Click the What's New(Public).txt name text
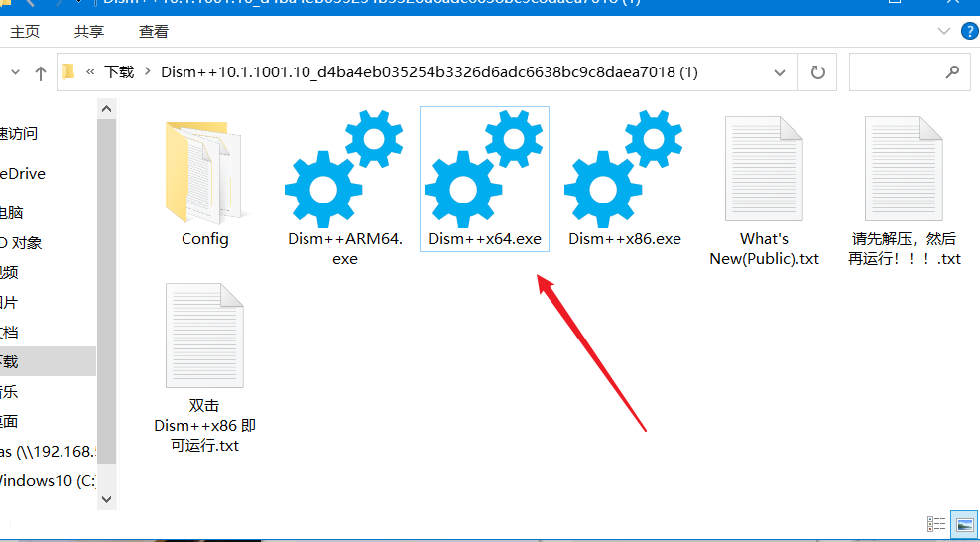 coord(765,248)
